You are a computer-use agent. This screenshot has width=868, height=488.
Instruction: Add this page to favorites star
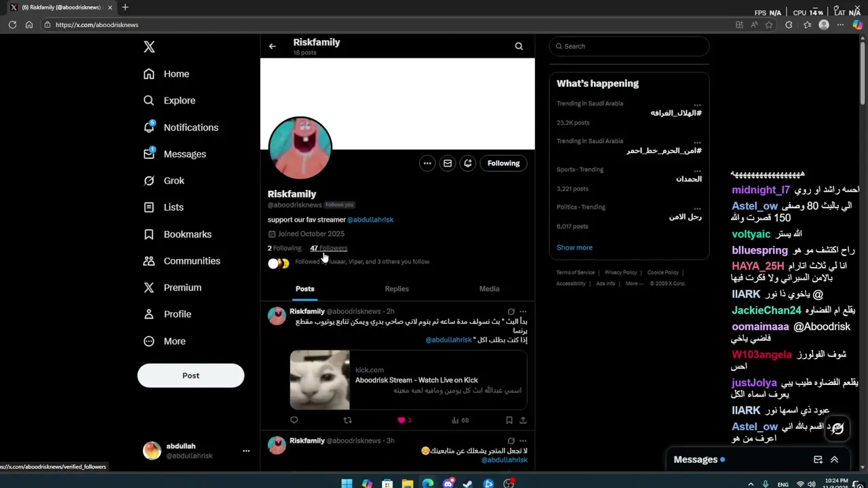coord(768,25)
